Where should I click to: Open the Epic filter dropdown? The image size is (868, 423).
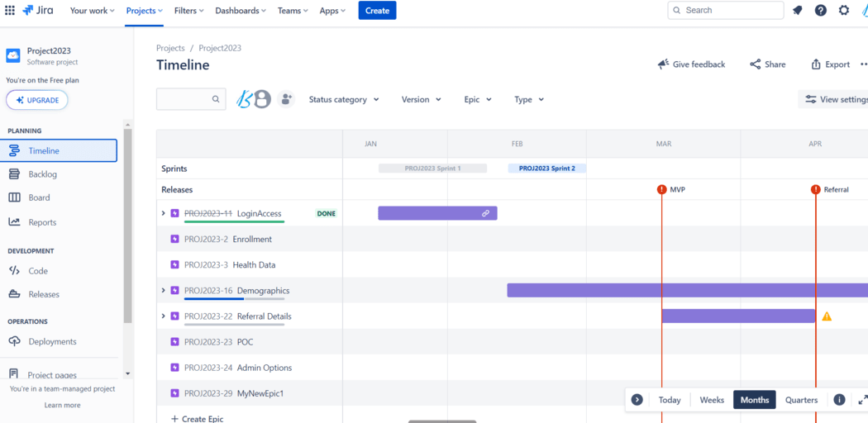click(478, 99)
